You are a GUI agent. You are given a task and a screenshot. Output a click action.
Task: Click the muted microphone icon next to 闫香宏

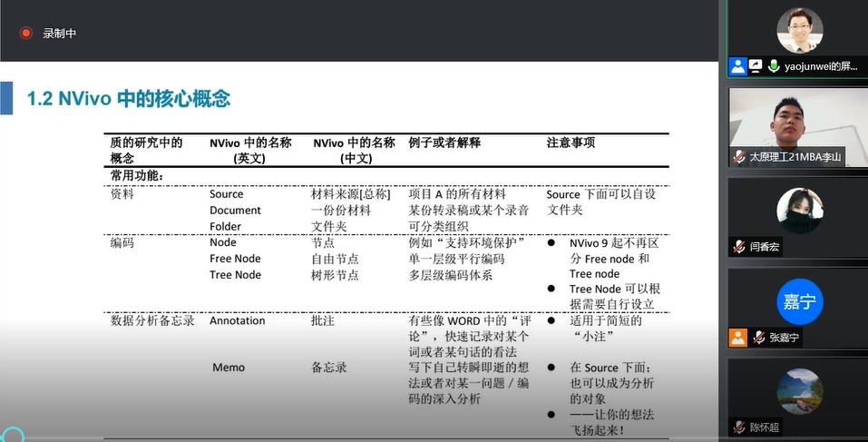pos(740,247)
